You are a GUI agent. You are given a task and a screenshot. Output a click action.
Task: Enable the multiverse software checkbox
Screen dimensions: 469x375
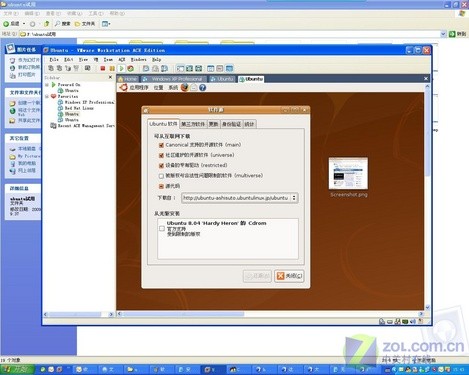point(161,176)
